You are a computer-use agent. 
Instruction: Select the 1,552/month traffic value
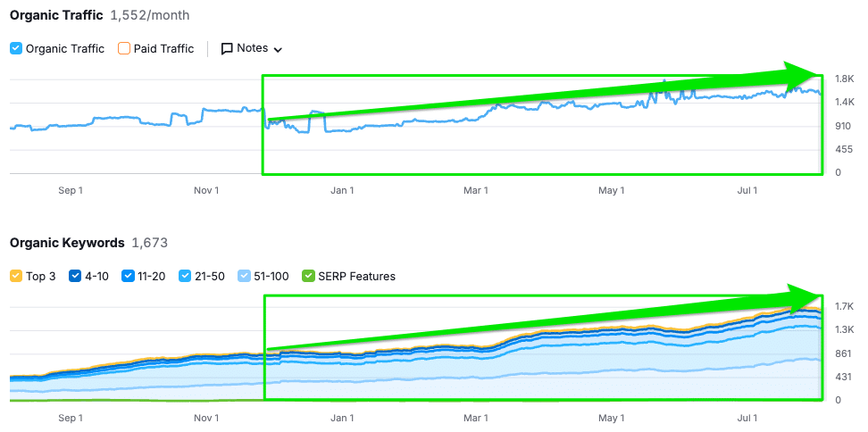pyautogui.click(x=150, y=16)
